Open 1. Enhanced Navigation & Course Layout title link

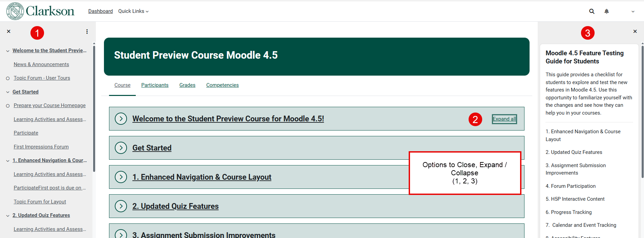pyautogui.click(x=202, y=177)
